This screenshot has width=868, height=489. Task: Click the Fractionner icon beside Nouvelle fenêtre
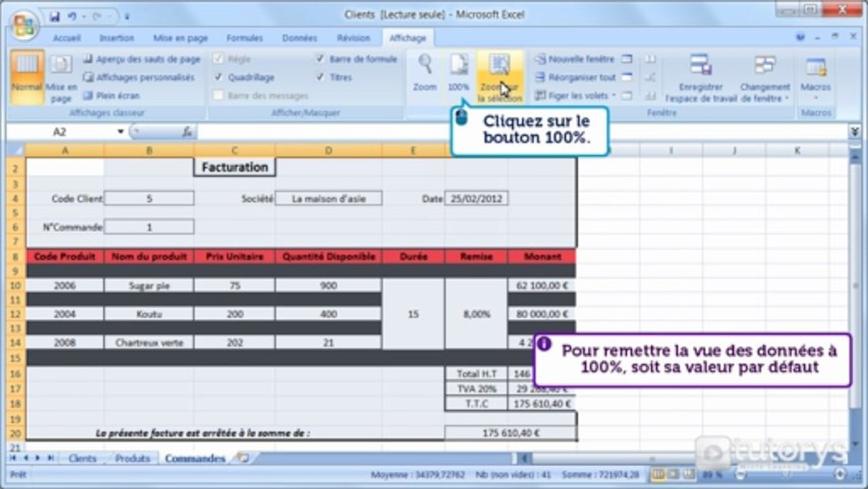point(627,59)
